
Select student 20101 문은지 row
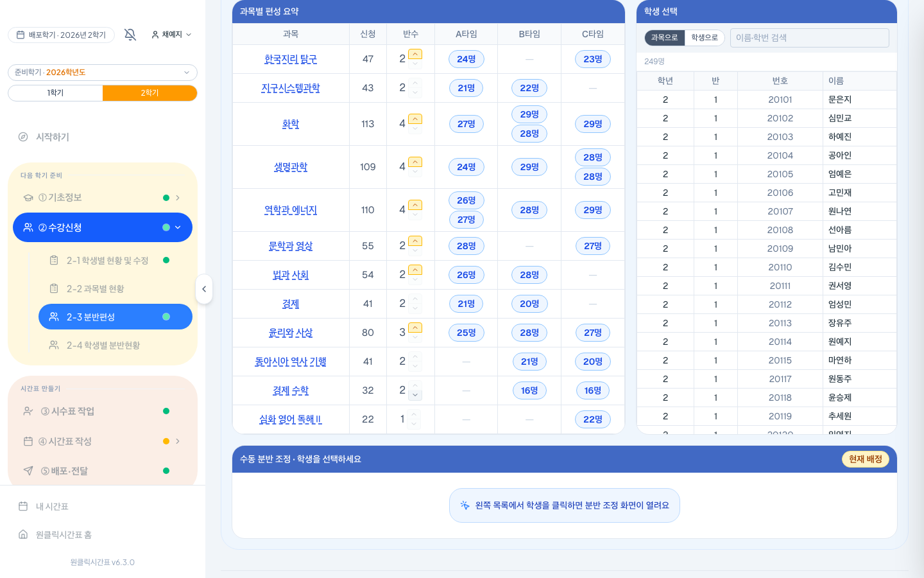click(x=767, y=100)
